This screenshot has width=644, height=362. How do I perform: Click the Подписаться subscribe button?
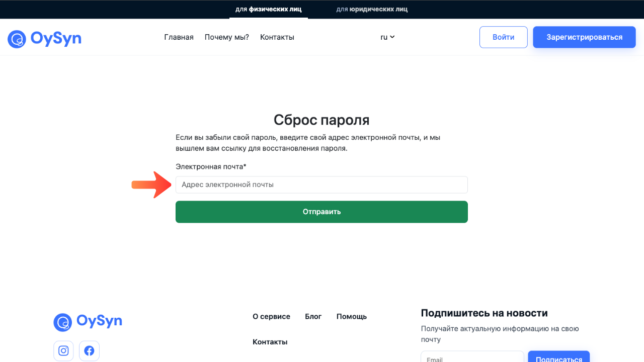558,358
